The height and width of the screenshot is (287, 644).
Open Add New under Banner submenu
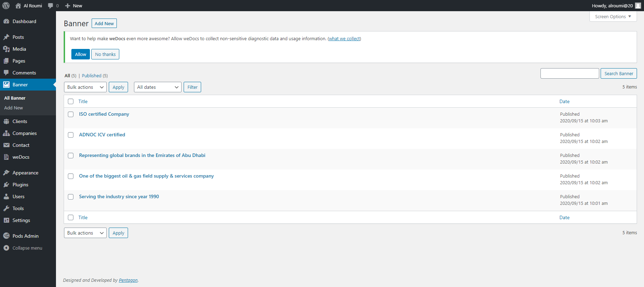pos(14,108)
